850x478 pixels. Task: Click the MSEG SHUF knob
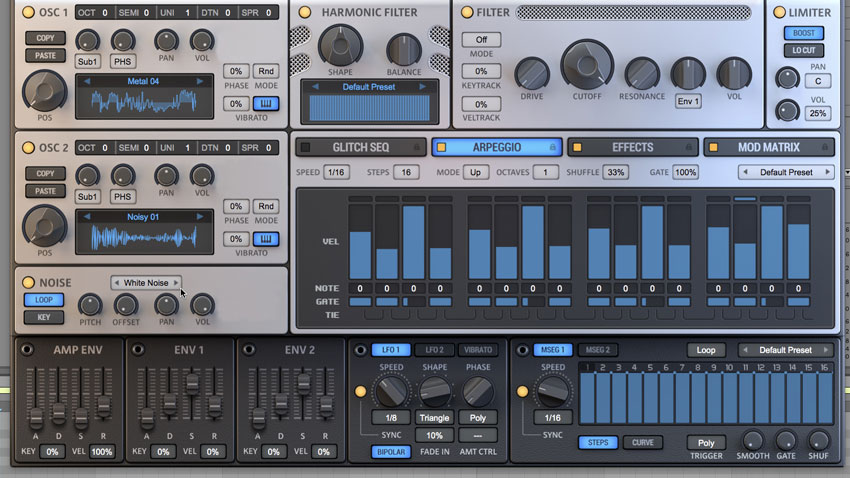819,441
